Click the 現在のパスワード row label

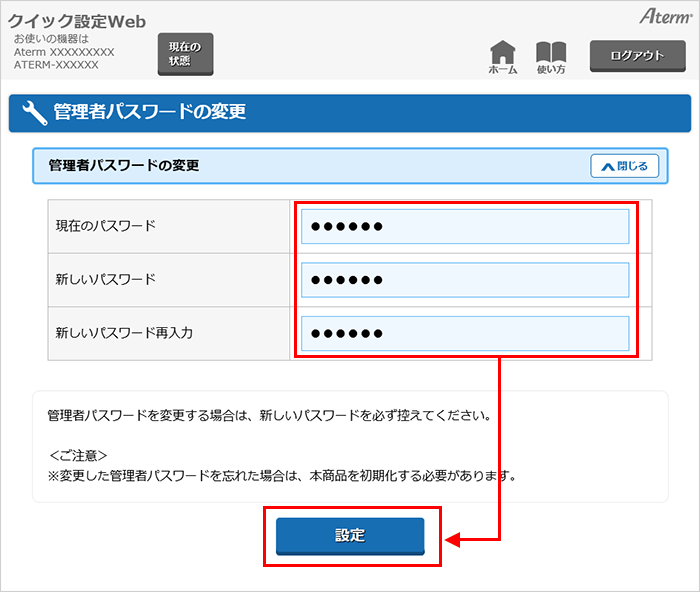click(106, 226)
